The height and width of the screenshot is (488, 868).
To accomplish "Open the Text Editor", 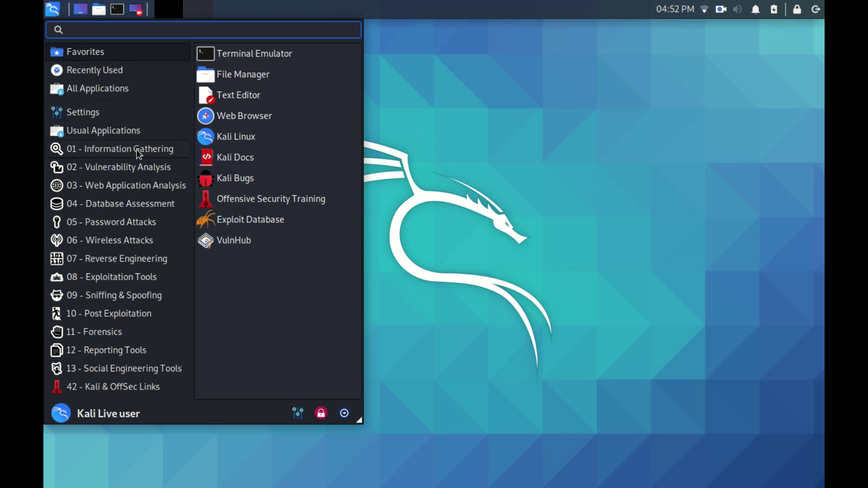I will click(239, 95).
